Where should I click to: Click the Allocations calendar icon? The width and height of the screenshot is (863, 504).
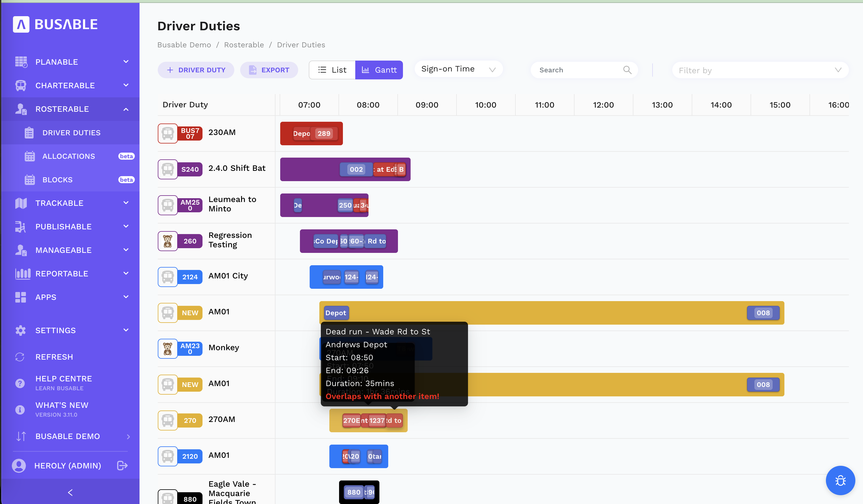[29, 156]
